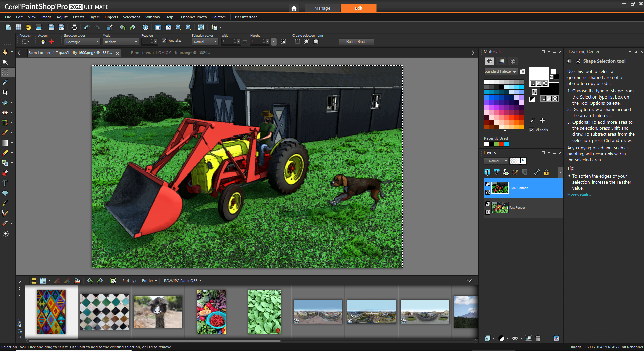Screen dimensions: 644x351
Task: Switch to the Manage tab
Action: [x=322, y=8]
